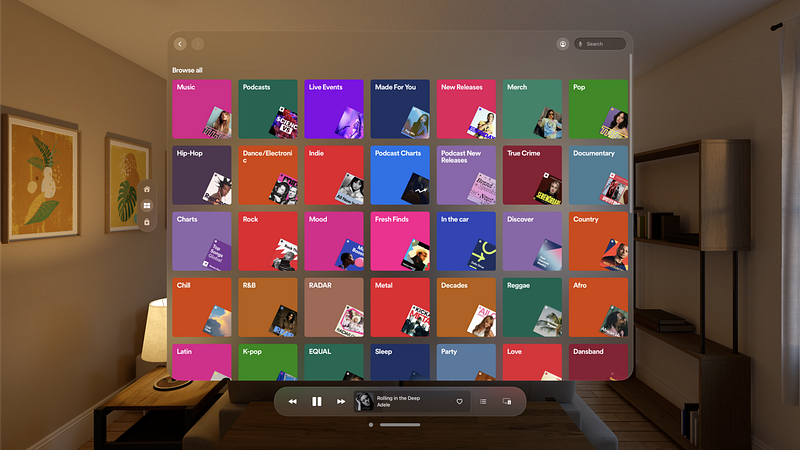This screenshot has width=800, height=450.
Task: Open the Reggae genre tile
Action: point(532,307)
